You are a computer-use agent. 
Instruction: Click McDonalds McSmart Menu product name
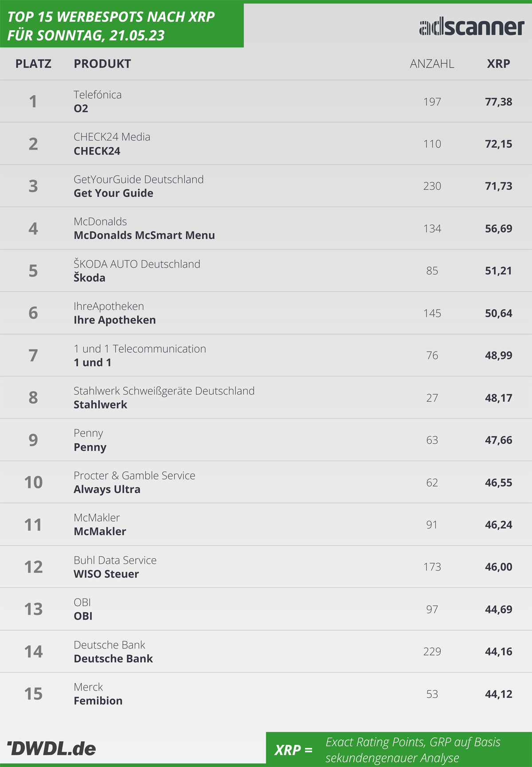coord(144,235)
